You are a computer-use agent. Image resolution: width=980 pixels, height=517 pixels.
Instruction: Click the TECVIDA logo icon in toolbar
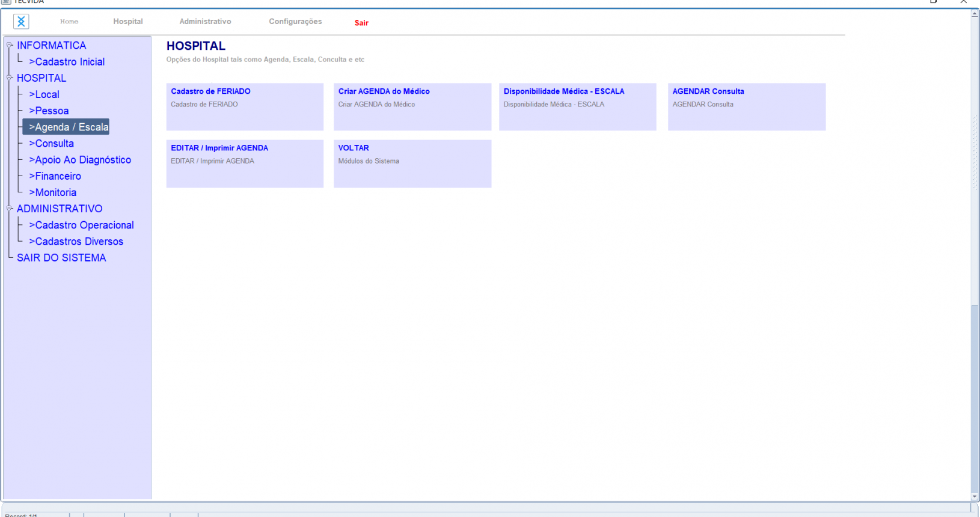click(21, 22)
